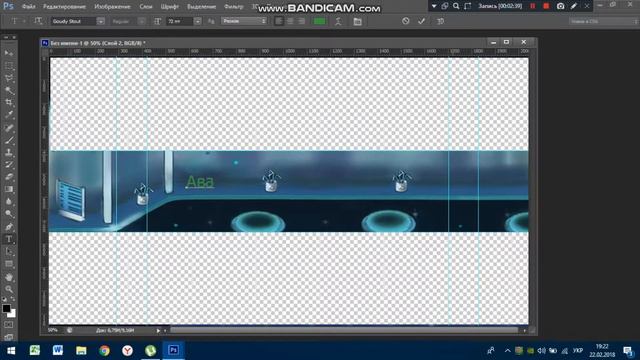Select the History Brush tool
The height and width of the screenshot is (360, 640).
tap(9, 164)
